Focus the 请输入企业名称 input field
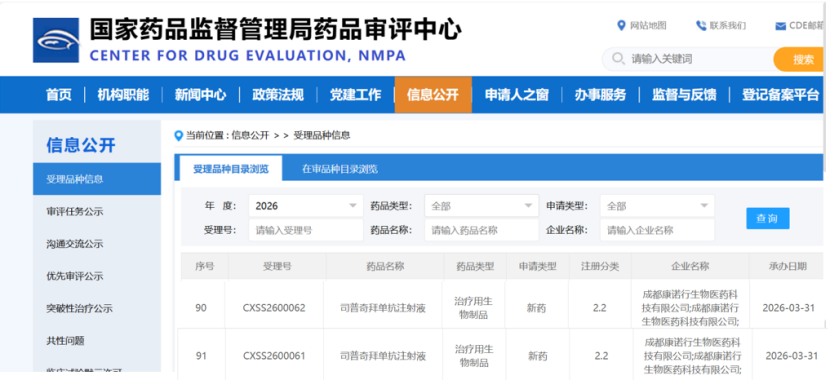Viewport: 830px width, 381px height. coord(657,230)
